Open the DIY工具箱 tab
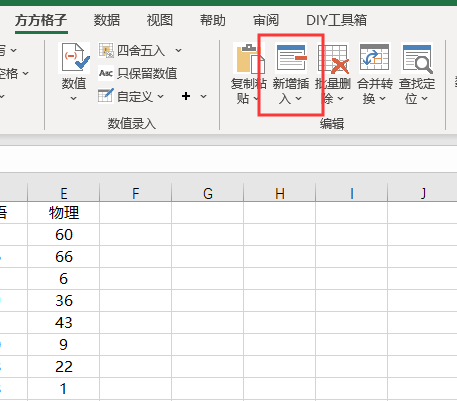The width and height of the screenshot is (457, 401). 336,20
